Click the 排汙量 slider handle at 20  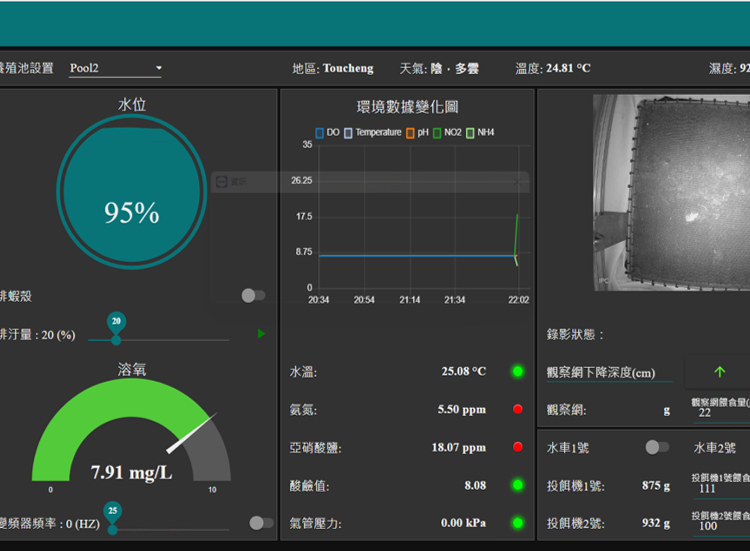click(x=116, y=339)
